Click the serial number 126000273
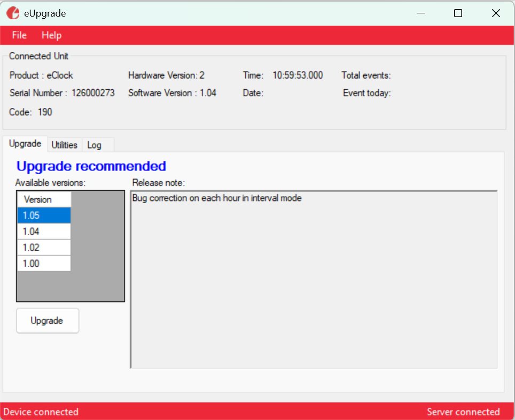 tap(93, 93)
